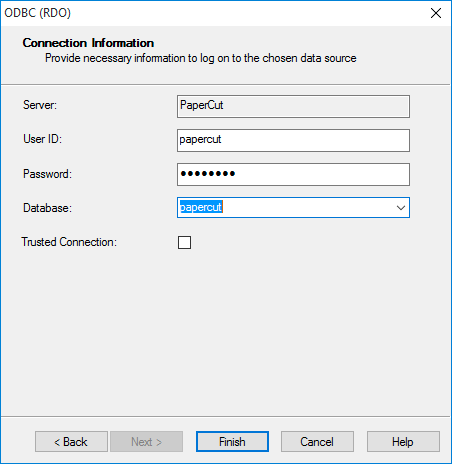
Task: Click the 'Provide necessary information' description text
Action: pos(201,58)
